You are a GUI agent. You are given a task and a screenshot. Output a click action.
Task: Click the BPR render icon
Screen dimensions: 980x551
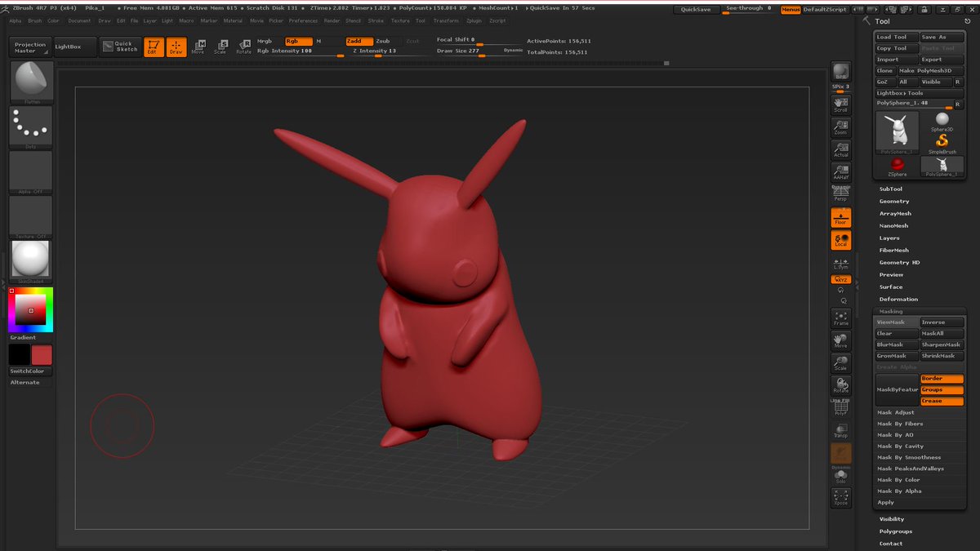(x=840, y=72)
